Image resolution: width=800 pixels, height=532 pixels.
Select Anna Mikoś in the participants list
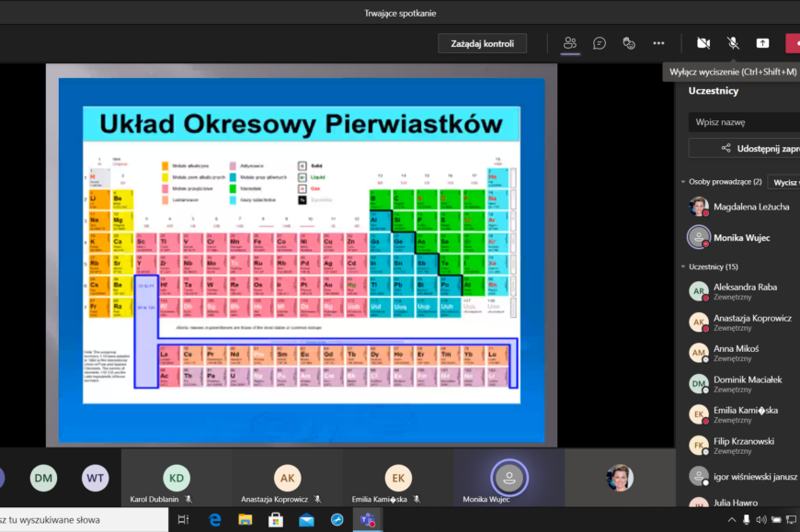click(743, 353)
